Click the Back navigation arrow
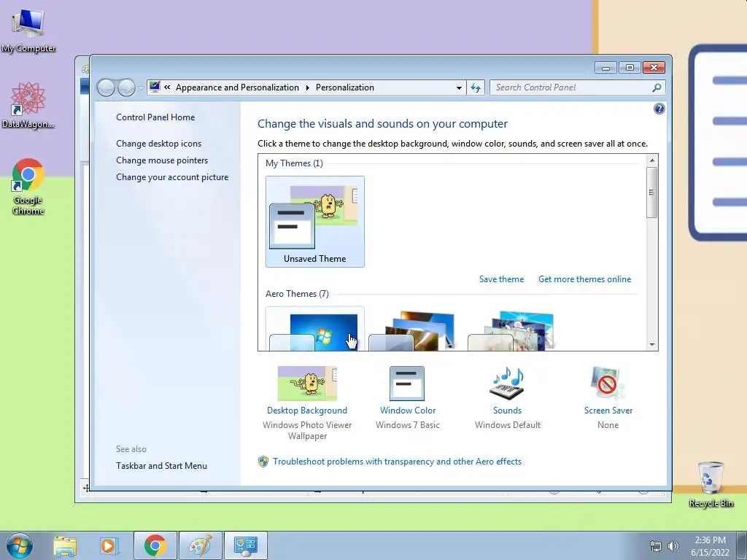This screenshot has width=747, height=560. click(x=106, y=87)
